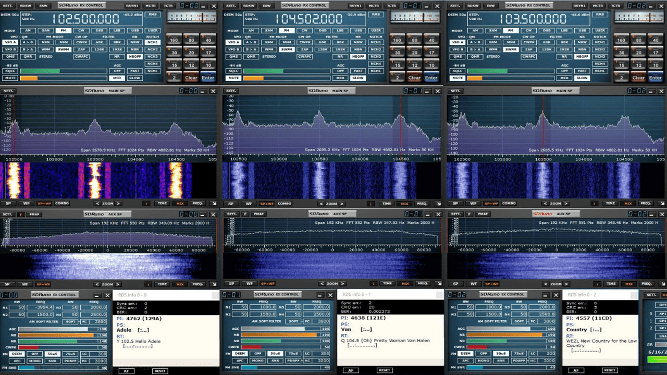The width and height of the screenshot is (667, 375).
Task: Select band 40 on the 102.500 keypad
Action: point(208,40)
